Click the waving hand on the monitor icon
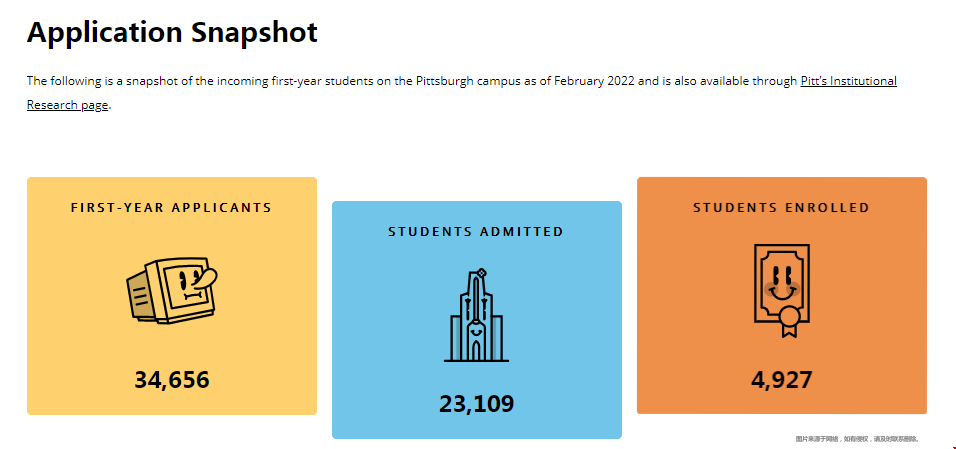This screenshot has height=449, width=956. pyautogui.click(x=205, y=281)
